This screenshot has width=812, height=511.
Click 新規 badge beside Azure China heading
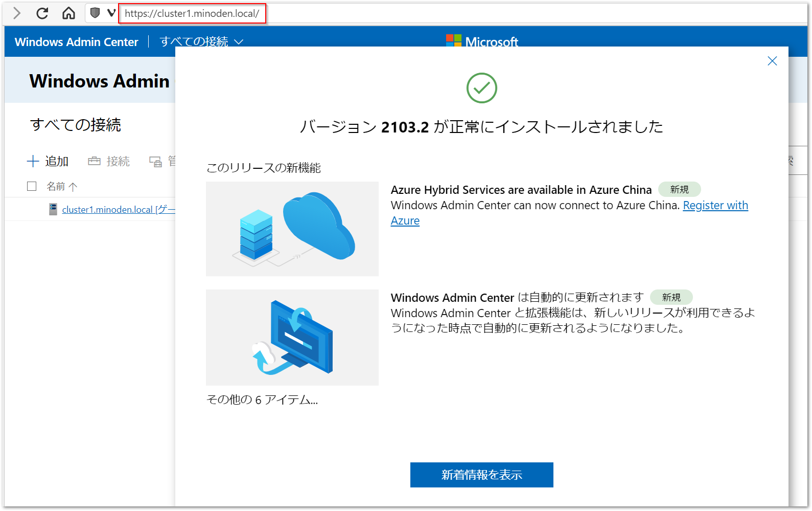point(679,189)
